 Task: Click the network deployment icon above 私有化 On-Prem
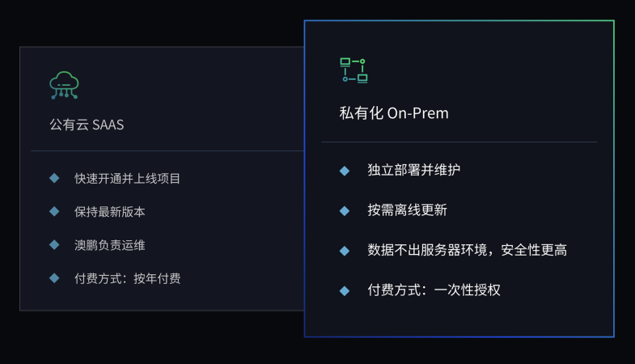click(353, 70)
